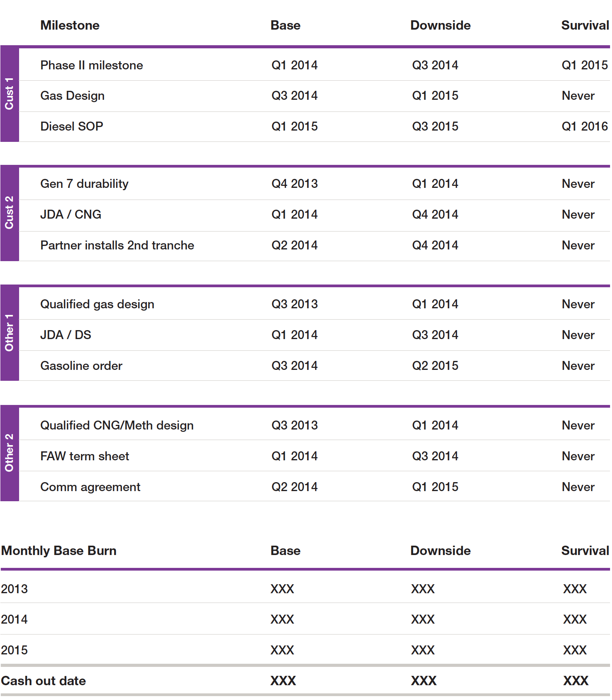
Task: Click Gas Design milestone label
Action: pyautogui.click(x=72, y=96)
